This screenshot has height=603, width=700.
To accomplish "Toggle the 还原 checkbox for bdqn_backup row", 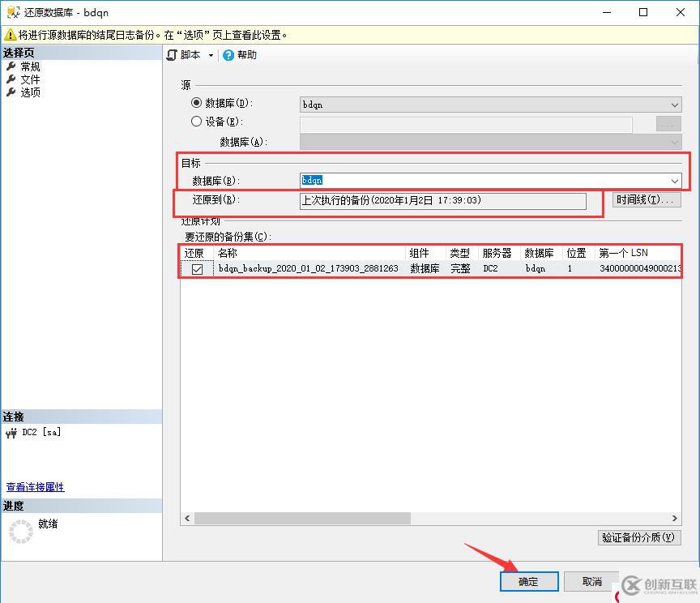I will 197,269.
